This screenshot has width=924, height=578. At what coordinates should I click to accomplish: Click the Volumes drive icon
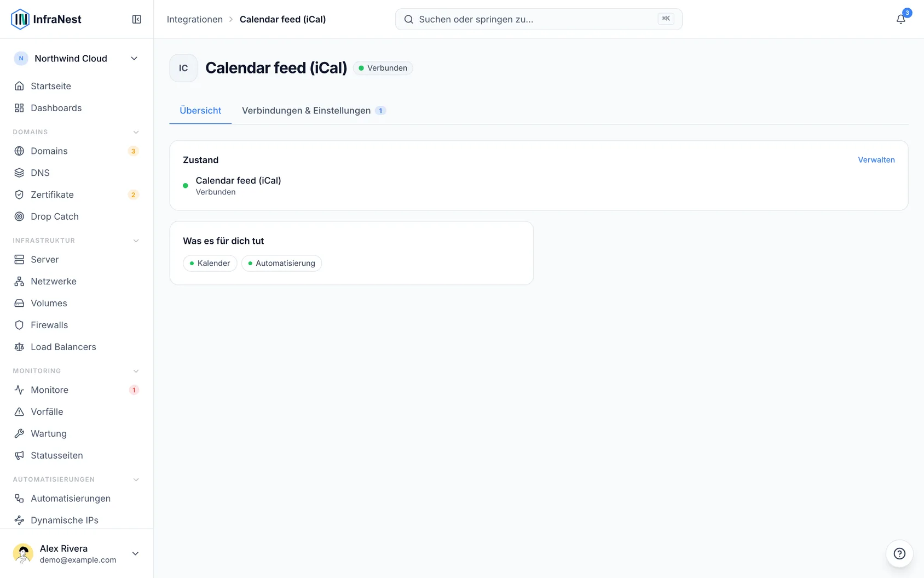coord(19,303)
